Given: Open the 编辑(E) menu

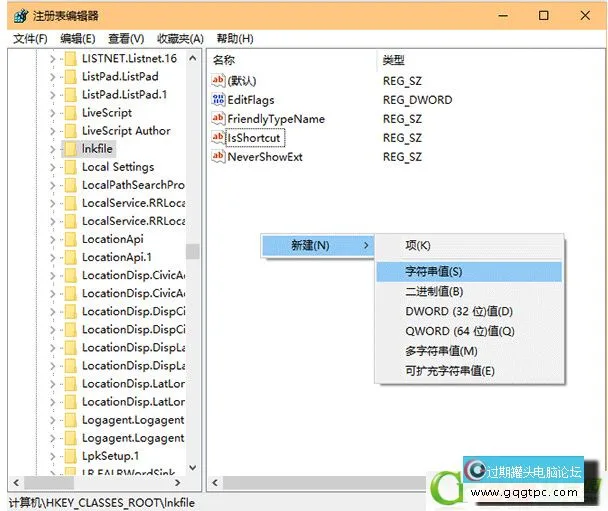Looking at the screenshot, I should pyautogui.click(x=78, y=39).
